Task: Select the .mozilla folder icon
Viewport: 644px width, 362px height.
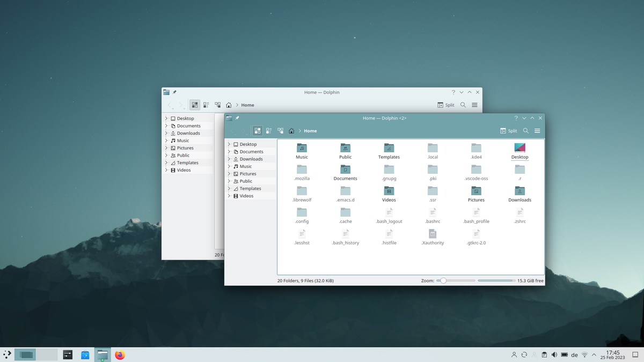Action: pos(302,169)
